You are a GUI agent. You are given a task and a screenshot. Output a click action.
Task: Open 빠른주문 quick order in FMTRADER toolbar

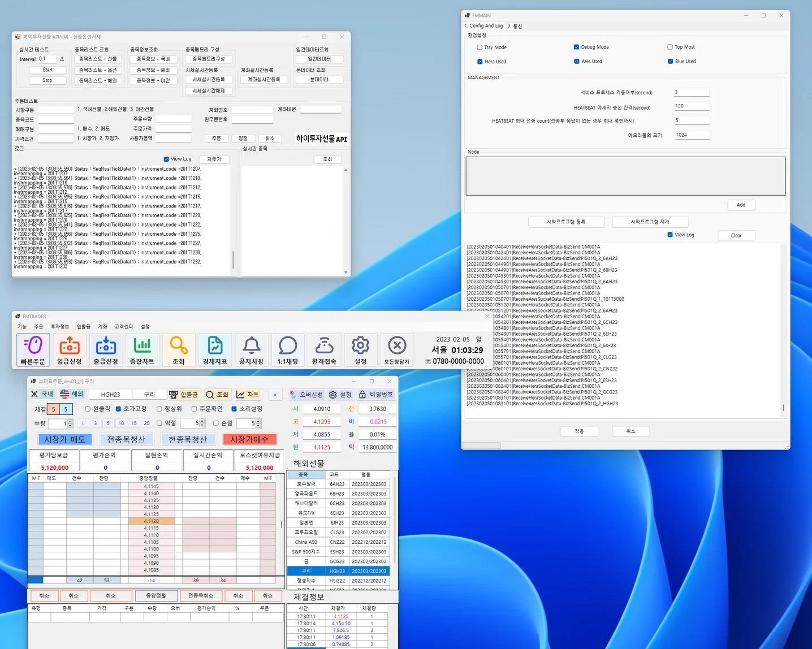click(x=33, y=349)
